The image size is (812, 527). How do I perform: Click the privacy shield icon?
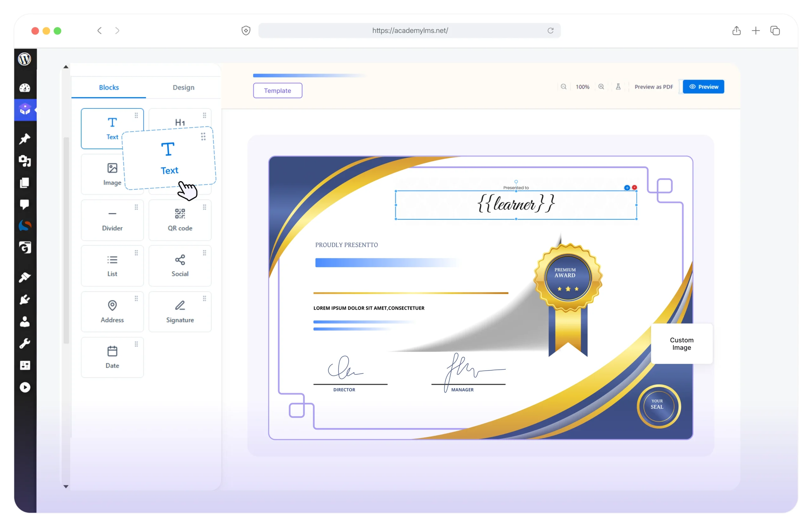(x=246, y=30)
